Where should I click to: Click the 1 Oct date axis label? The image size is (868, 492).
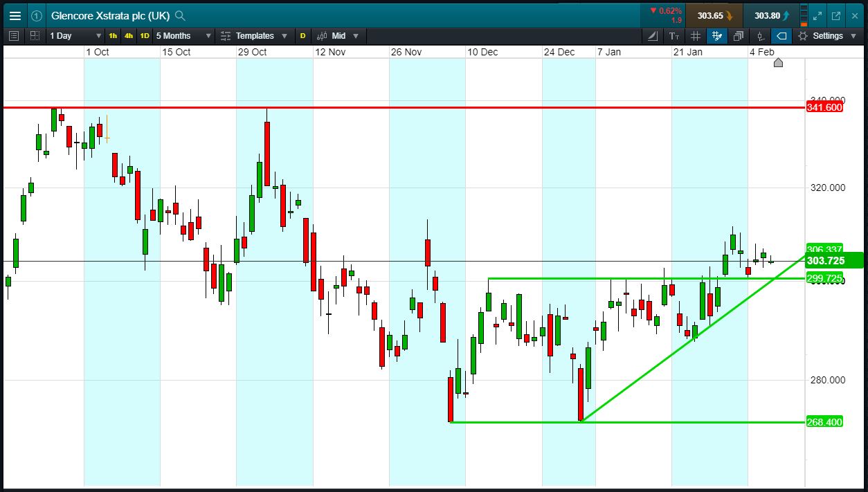(97, 52)
